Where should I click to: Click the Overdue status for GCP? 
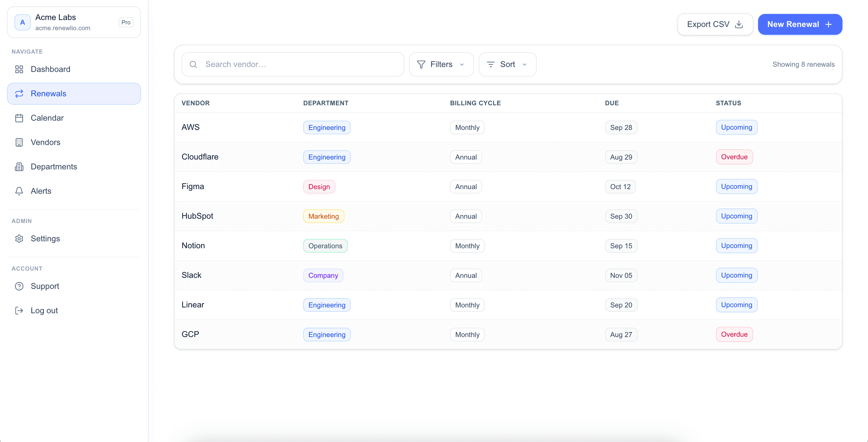tap(734, 334)
